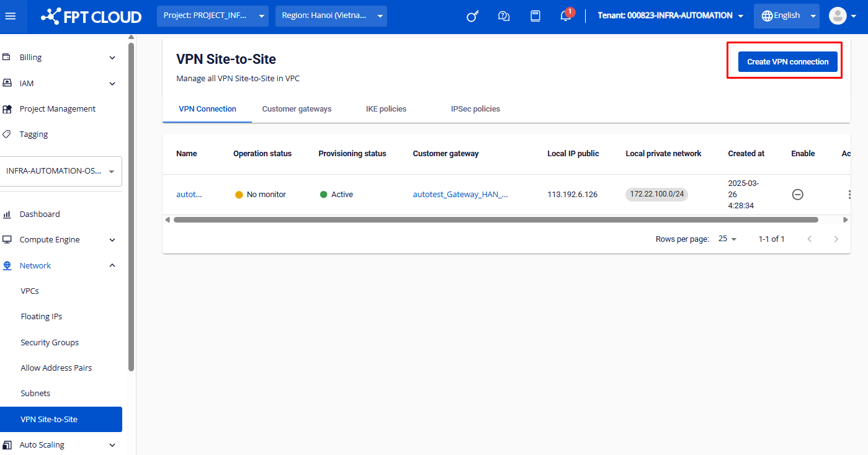Click the user avatar icon

tap(838, 15)
